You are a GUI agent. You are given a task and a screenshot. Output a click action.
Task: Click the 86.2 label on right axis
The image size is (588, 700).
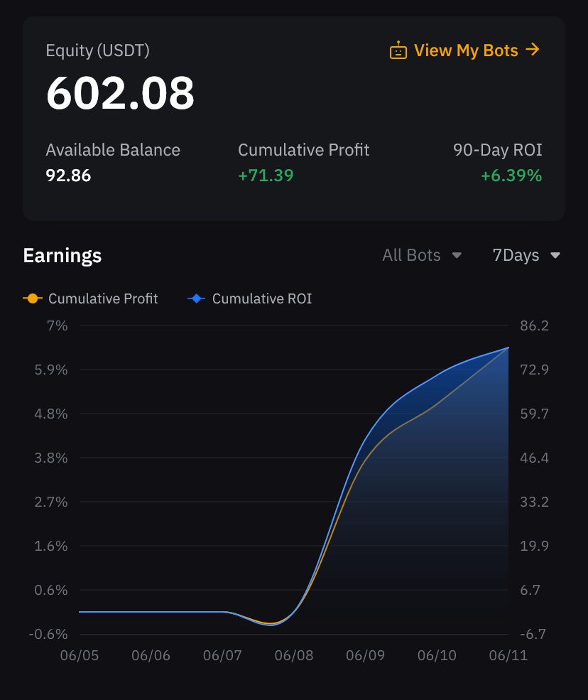534,325
